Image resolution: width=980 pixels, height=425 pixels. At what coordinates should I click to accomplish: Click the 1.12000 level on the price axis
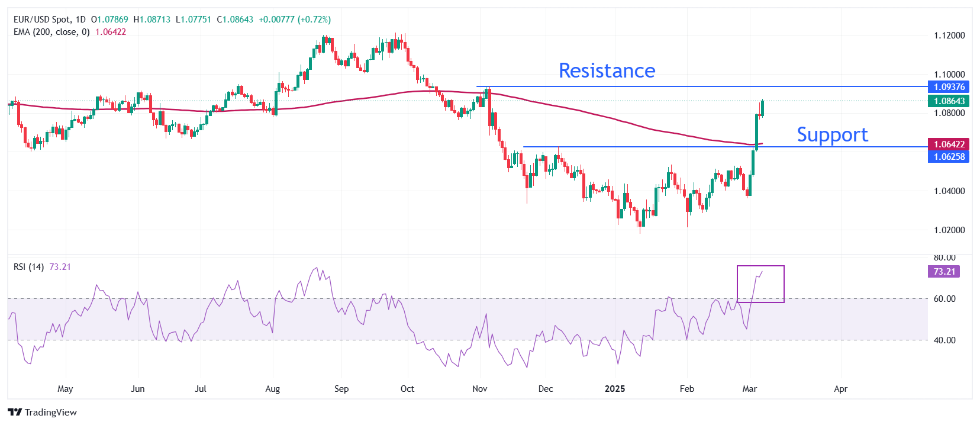pyautogui.click(x=949, y=36)
